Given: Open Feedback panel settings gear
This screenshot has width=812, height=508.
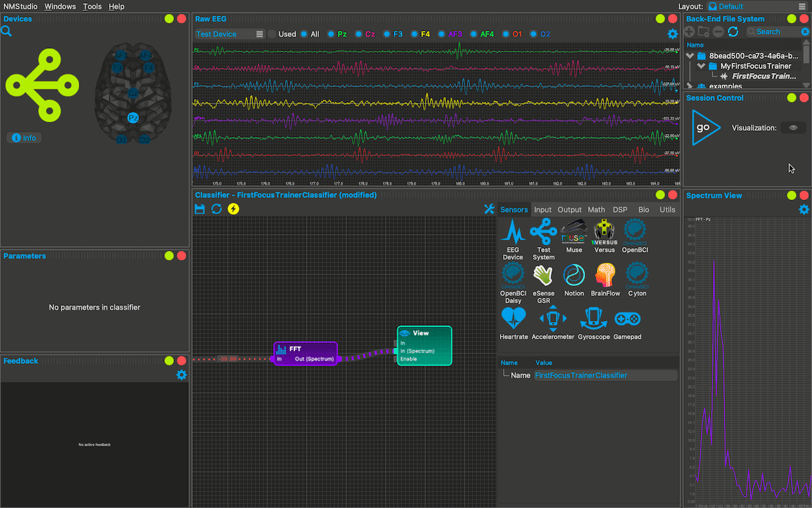Looking at the screenshot, I should (181, 375).
